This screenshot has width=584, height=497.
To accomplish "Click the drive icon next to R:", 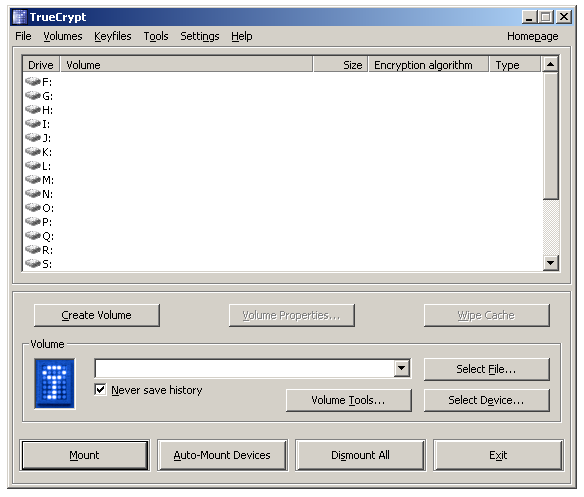I will click(33, 250).
